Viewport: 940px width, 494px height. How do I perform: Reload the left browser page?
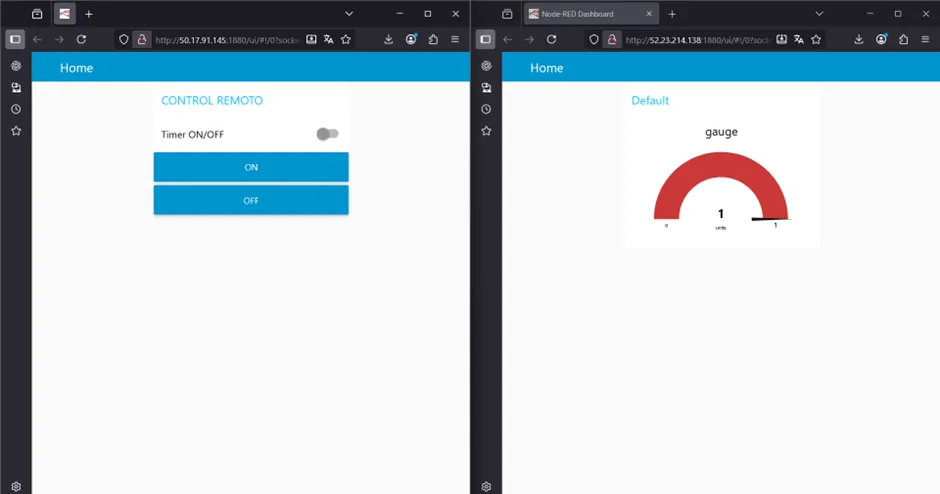pyautogui.click(x=81, y=39)
